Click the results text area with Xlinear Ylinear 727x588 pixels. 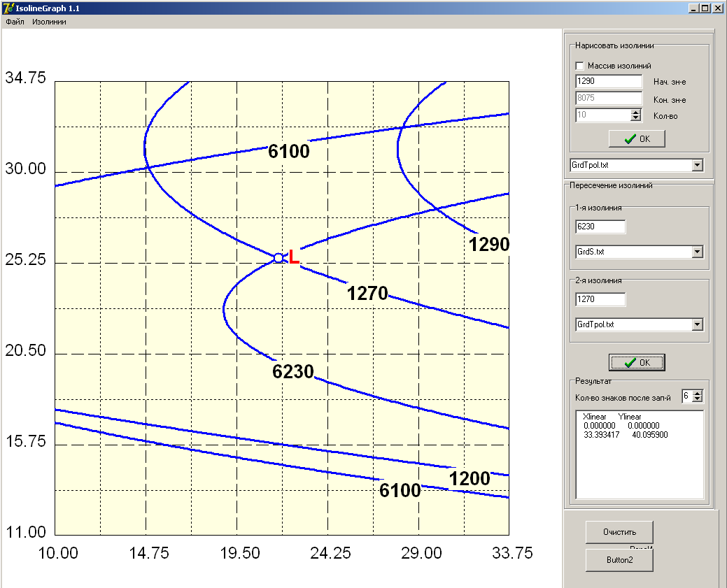pyautogui.click(x=640, y=454)
